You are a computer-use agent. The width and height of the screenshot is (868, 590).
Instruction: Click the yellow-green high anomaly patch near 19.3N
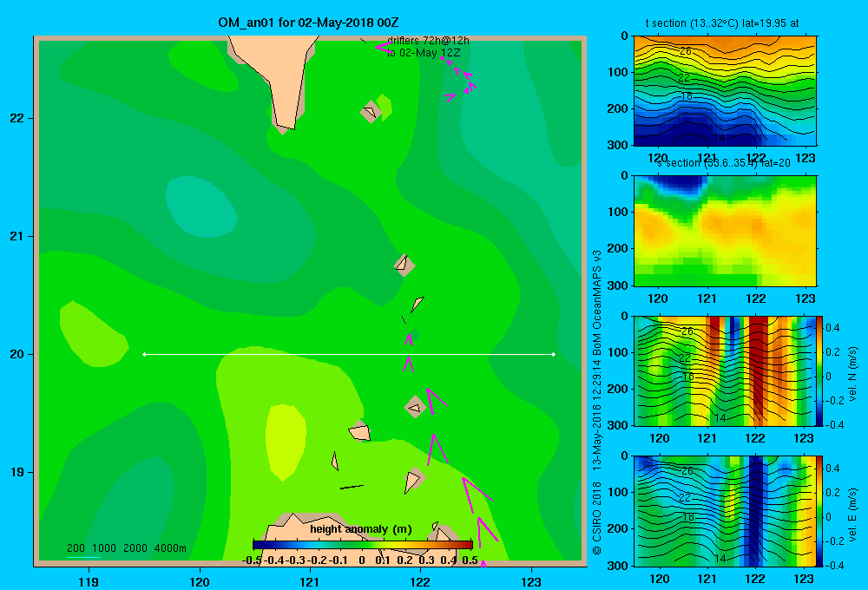[286, 441]
